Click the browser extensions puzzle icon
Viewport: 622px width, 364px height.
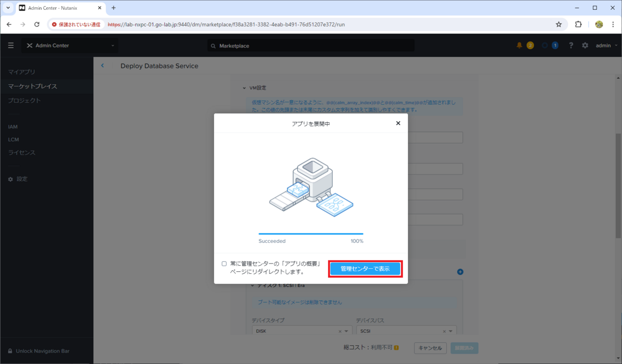click(578, 24)
